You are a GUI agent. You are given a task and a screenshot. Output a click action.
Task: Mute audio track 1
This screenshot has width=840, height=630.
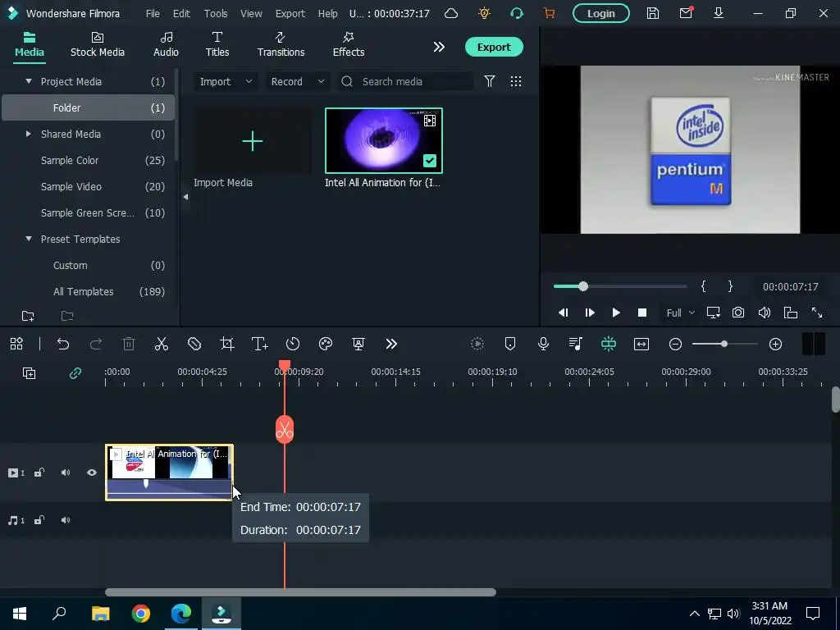coord(66,520)
